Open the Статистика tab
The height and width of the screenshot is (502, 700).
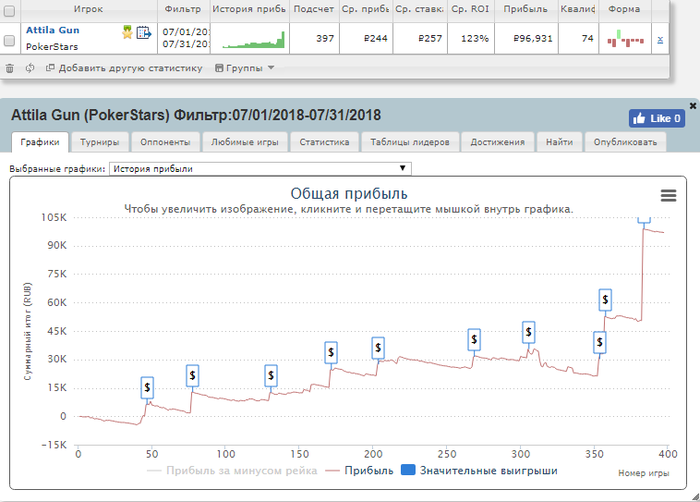pos(324,142)
